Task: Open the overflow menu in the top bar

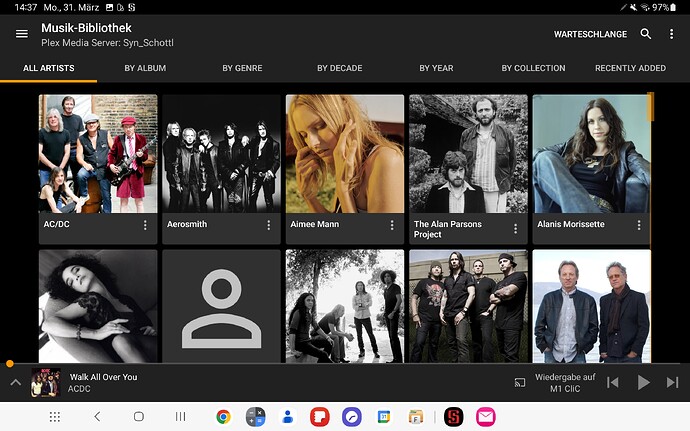Action: pyautogui.click(x=671, y=34)
